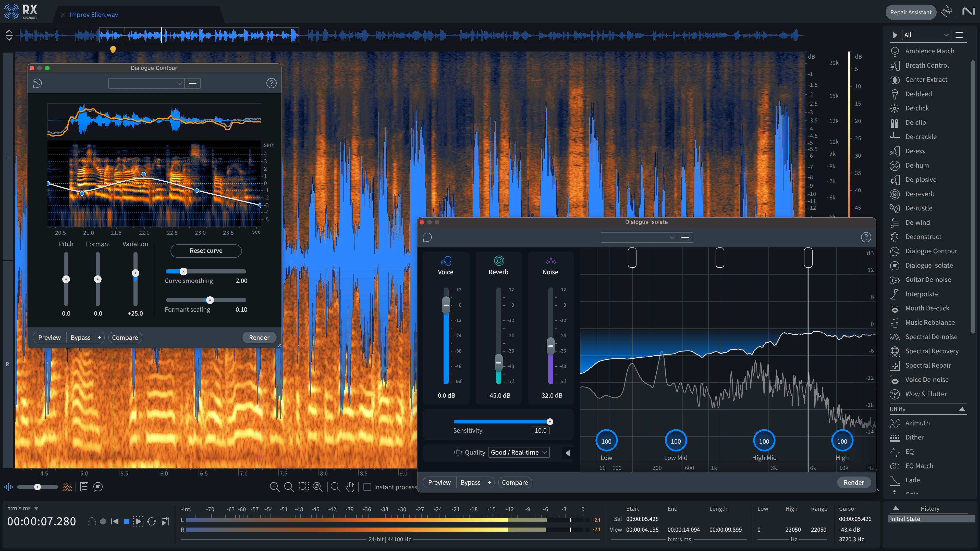
Task: Open the module category filter dropdown showing All
Action: coord(926,35)
